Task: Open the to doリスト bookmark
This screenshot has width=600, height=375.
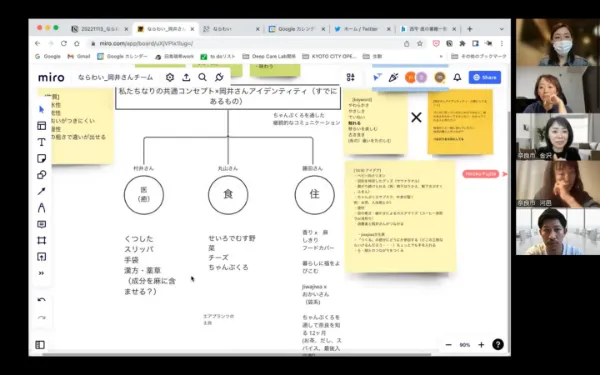Action: coord(218,56)
